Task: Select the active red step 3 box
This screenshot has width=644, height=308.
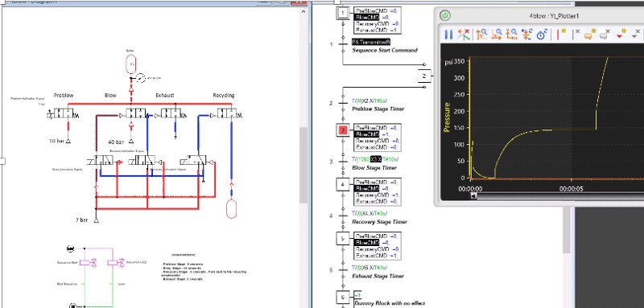Action: pyautogui.click(x=343, y=130)
